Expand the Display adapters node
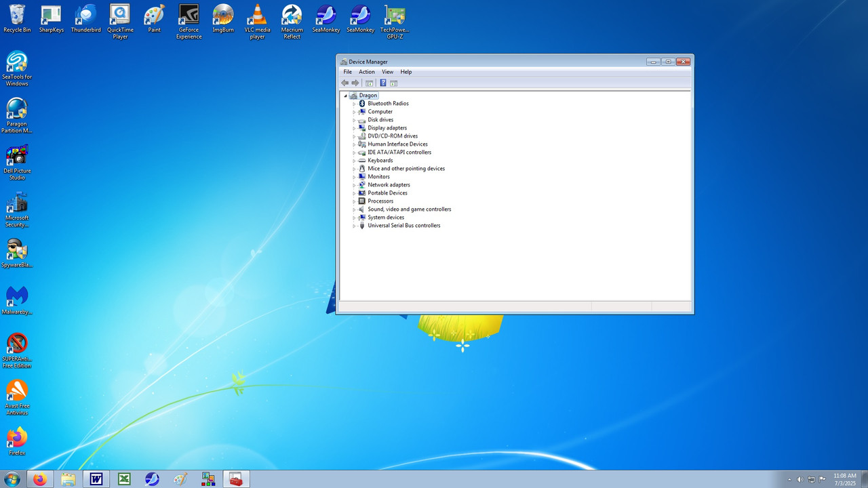Screen dimensions: 868x488 tap(354, 128)
